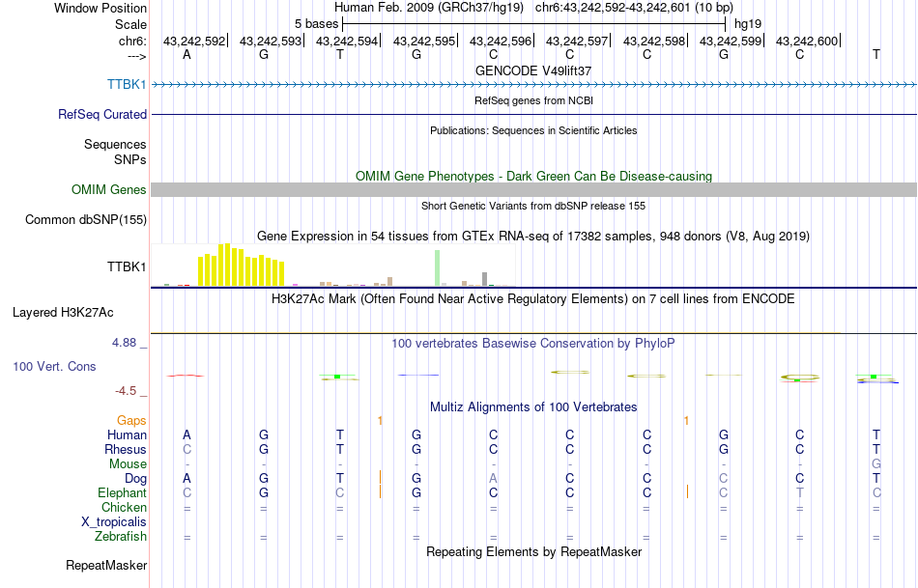The image size is (918, 588).
Task: Click the -4.5 PhyloP scale value
Action: click(126, 391)
